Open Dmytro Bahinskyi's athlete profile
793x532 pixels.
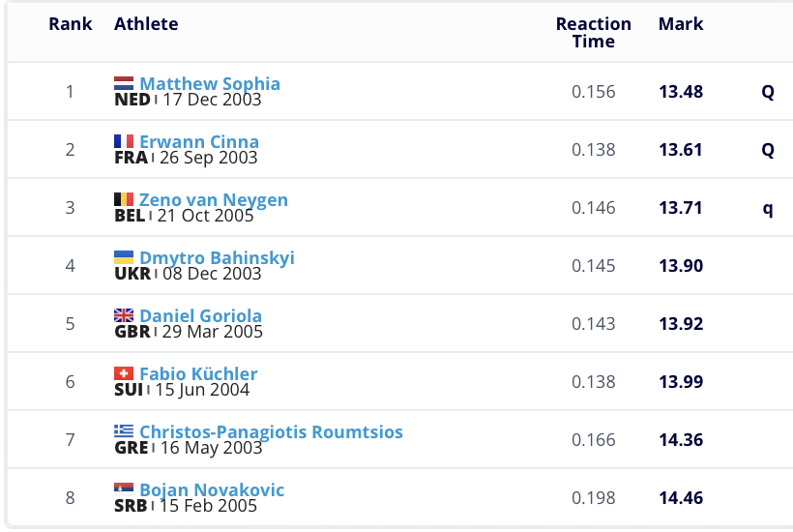pyautogui.click(x=217, y=258)
